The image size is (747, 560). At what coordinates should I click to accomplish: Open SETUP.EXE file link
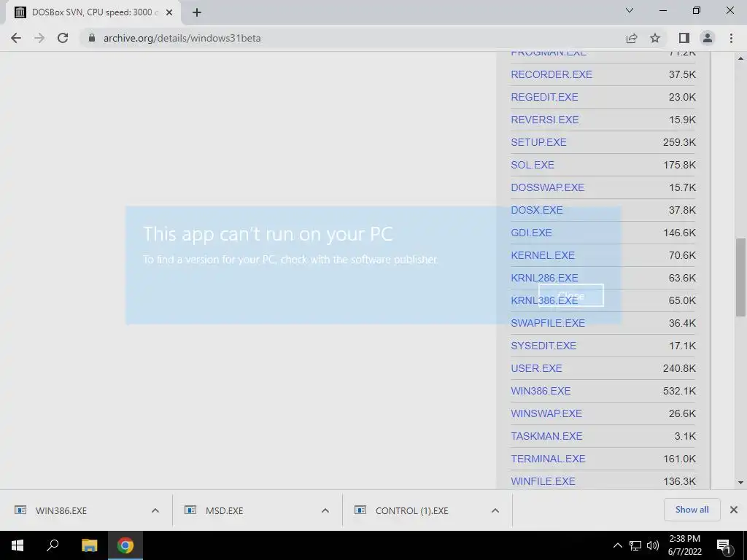[x=538, y=142]
